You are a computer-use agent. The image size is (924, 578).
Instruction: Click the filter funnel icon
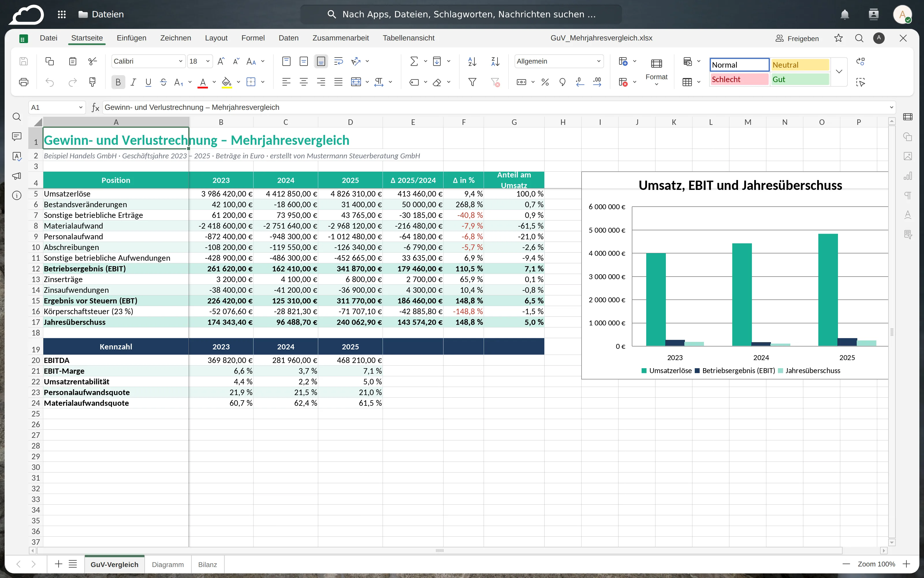point(472,82)
